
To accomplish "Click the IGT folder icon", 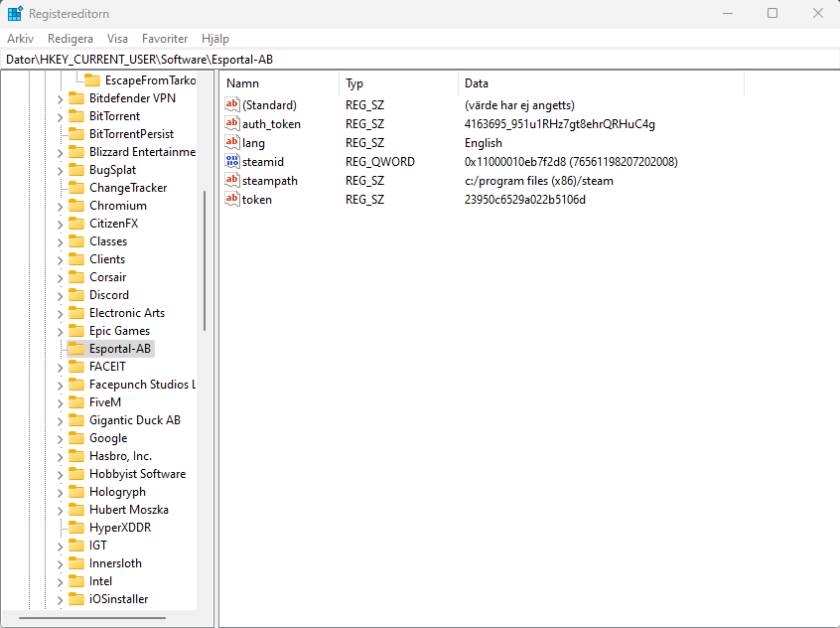I will tap(76, 546).
